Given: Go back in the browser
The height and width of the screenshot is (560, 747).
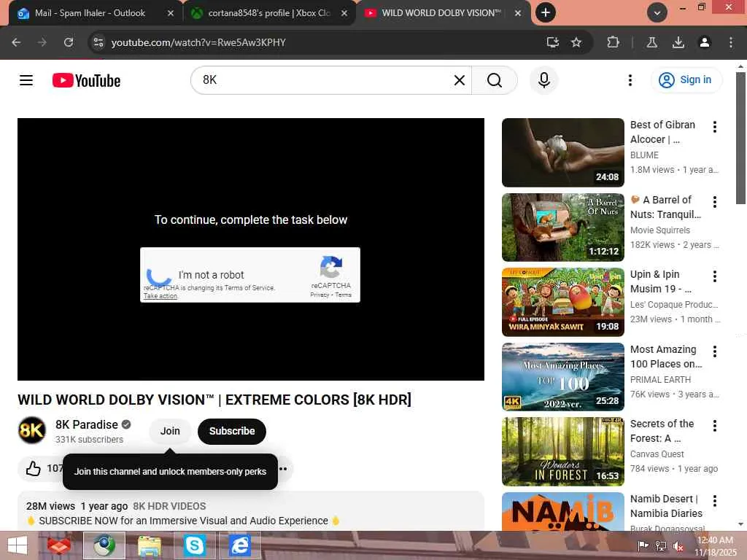Looking at the screenshot, I should pos(16,42).
